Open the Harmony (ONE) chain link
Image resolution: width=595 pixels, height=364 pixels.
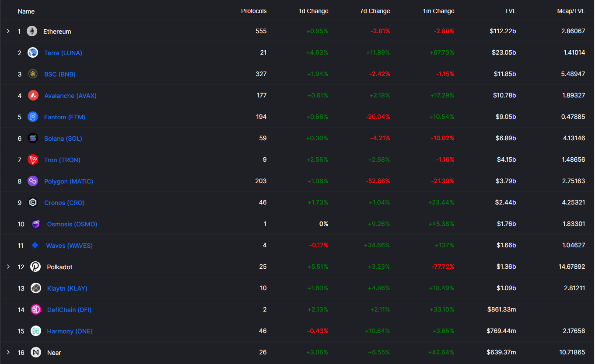(70, 331)
